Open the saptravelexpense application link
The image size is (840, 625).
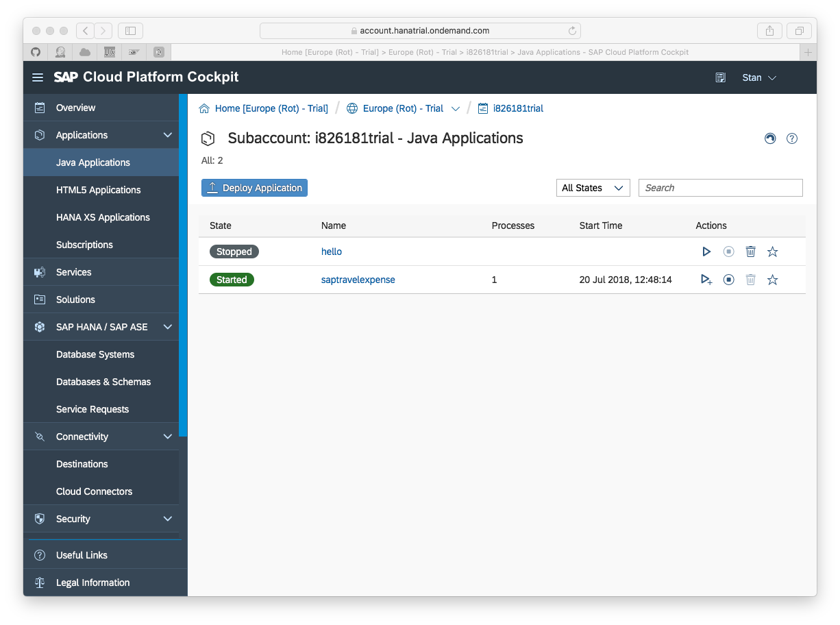click(x=358, y=280)
